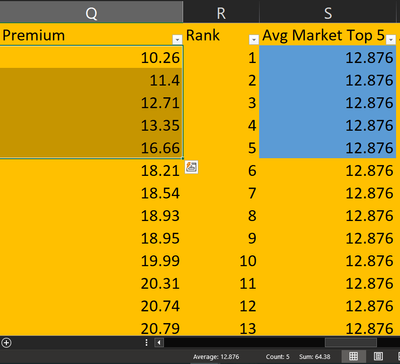Select column Q header
This screenshot has height=364, width=400.
coord(91,13)
